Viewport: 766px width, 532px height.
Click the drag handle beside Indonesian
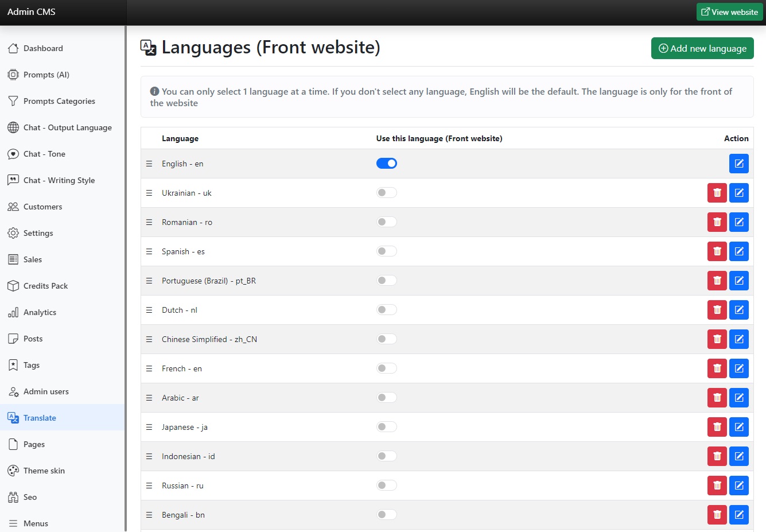point(149,456)
